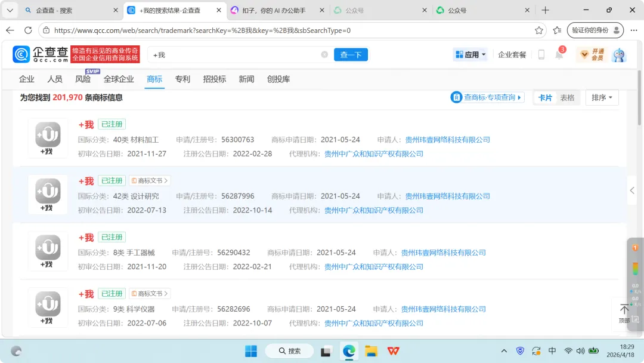Image resolution: width=644 pixels, height=363 pixels.
Task: Show hidden system tray icons
Action: click(504, 351)
